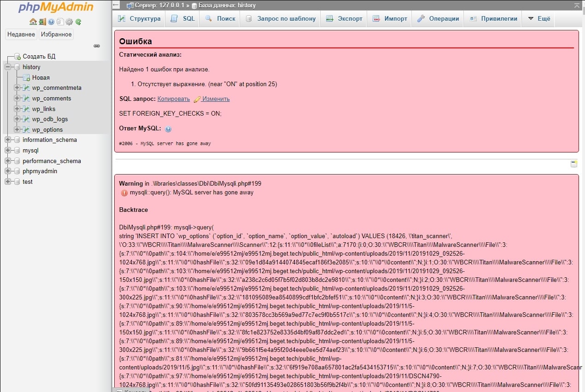
Task: Click the mysql database cylinder icon
Action: point(18,150)
